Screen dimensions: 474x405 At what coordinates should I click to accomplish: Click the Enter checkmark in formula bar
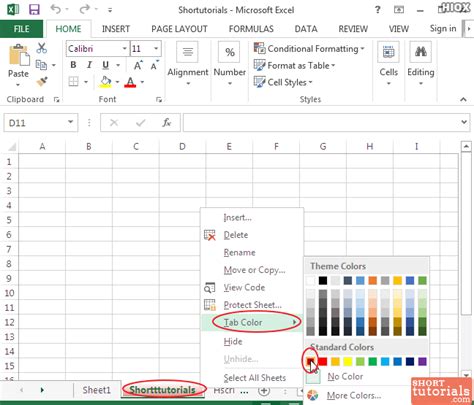pyautogui.click(x=140, y=123)
